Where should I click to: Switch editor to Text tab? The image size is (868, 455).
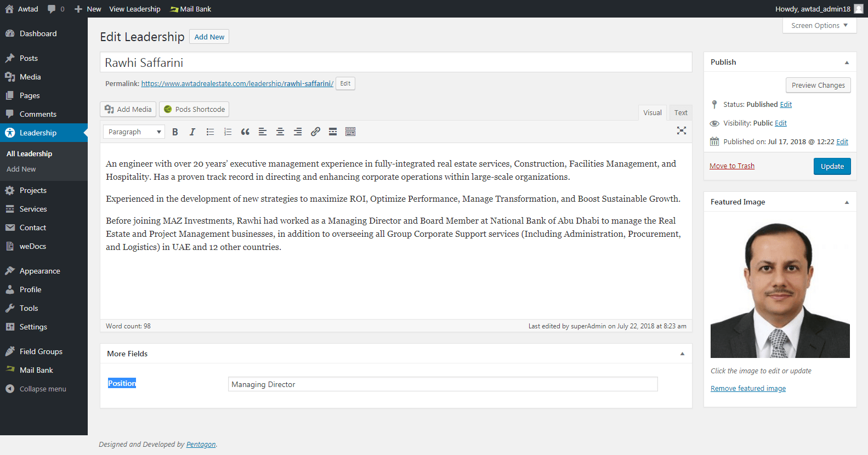coord(680,112)
